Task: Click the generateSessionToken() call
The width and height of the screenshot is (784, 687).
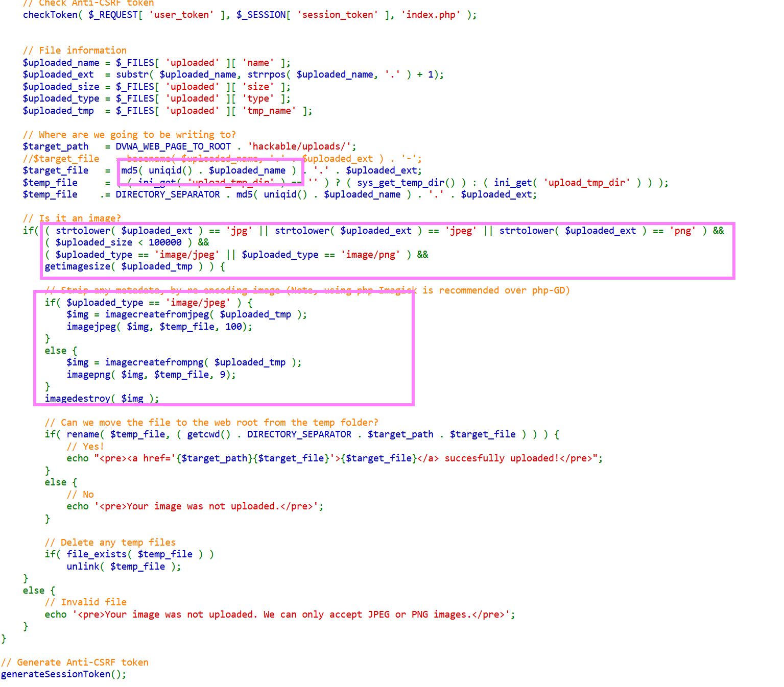Action: click(64, 674)
